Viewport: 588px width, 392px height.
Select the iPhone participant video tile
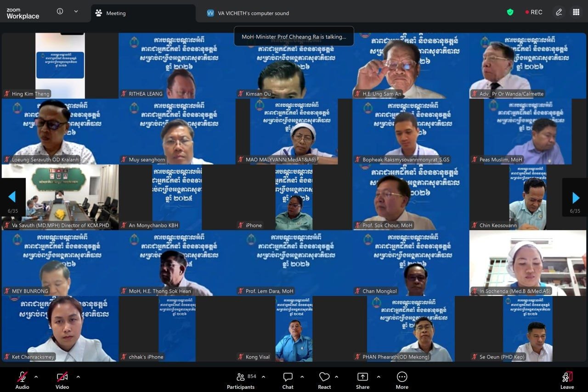point(294,197)
